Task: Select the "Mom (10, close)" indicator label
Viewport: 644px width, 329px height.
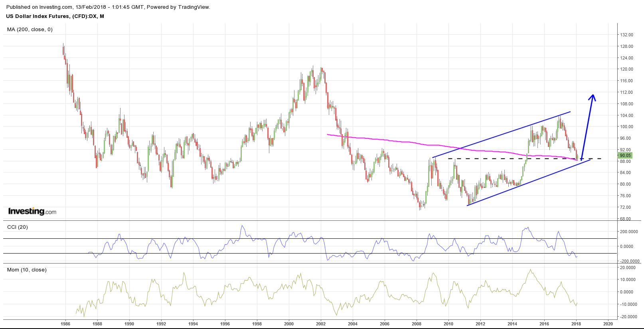Action: pyautogui.click(x=27, y=270)
